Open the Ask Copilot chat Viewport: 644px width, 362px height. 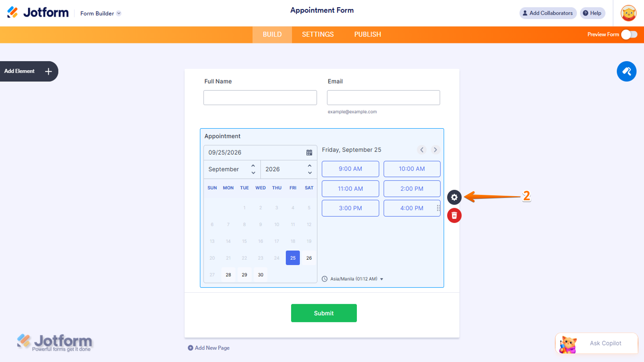597,343
